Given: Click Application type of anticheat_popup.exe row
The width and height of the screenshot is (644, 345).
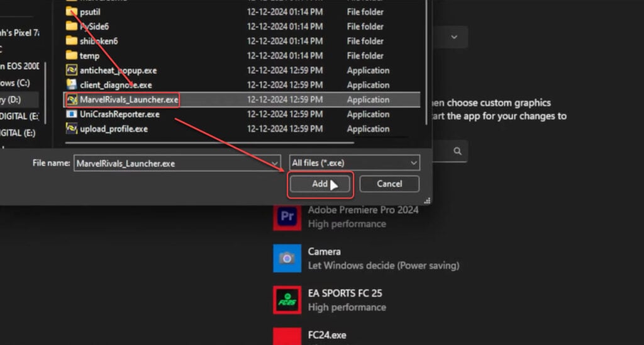Looking at the screenshot, I should click(x=368, y=71).
